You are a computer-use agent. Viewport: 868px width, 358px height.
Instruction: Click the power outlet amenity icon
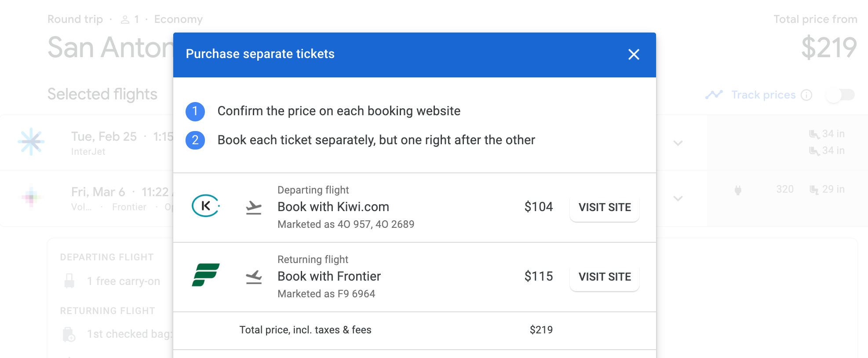tap(738, 190)
